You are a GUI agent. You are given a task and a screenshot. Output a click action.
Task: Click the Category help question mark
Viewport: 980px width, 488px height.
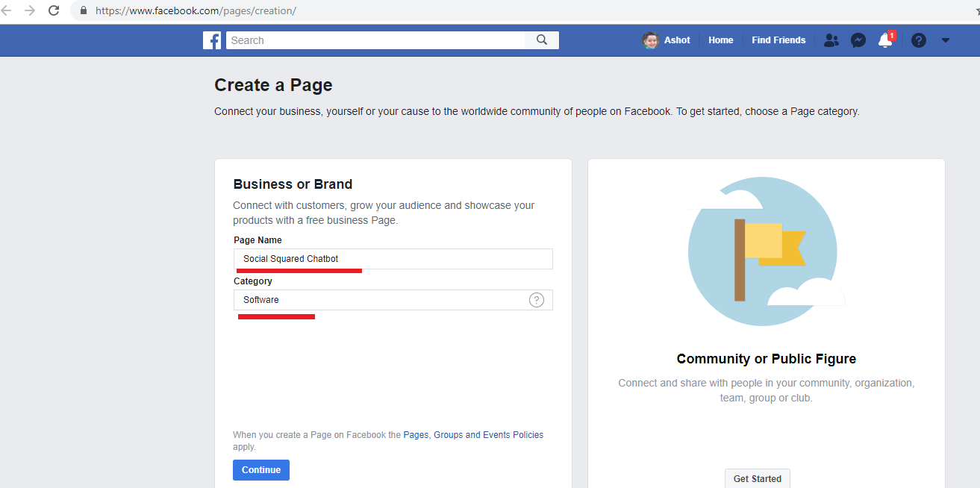click(537, 300)
